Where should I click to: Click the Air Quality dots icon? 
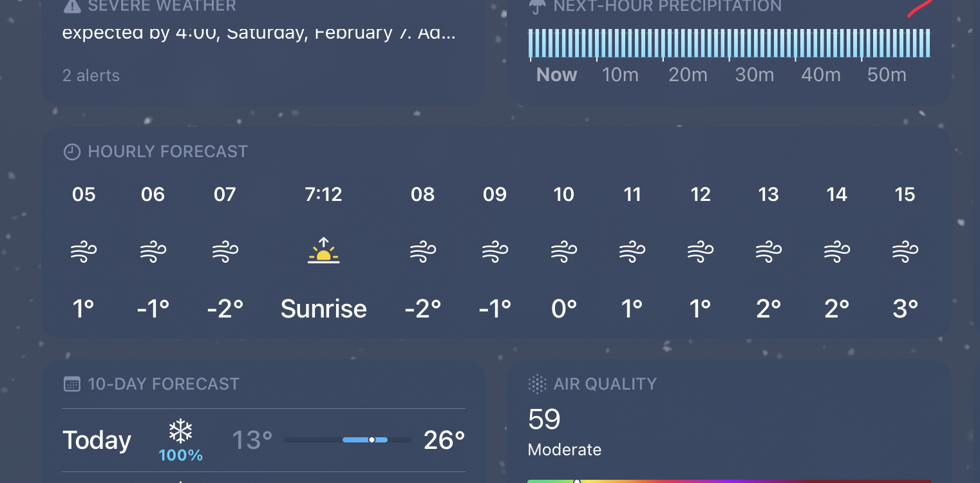pos(537,384)
